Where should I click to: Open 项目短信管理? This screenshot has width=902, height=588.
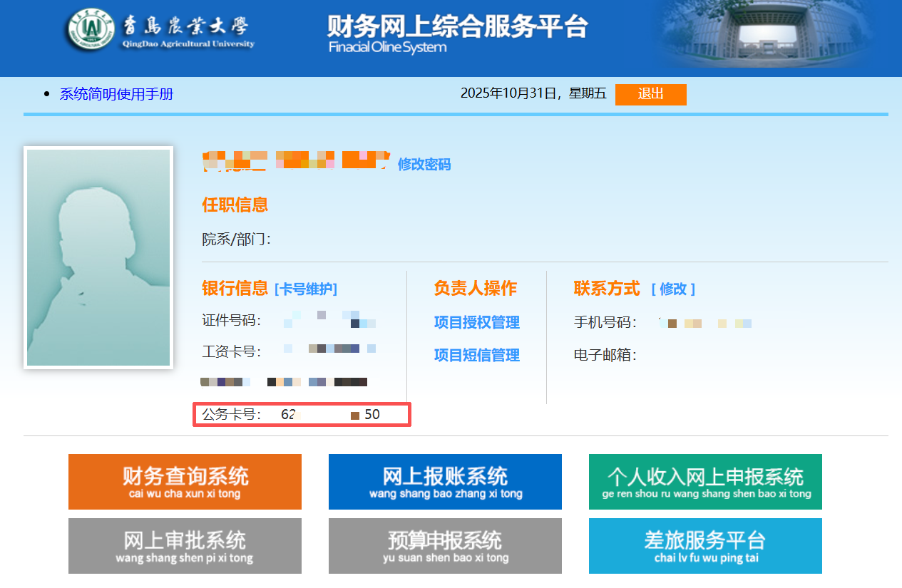(x=476, y=355)
